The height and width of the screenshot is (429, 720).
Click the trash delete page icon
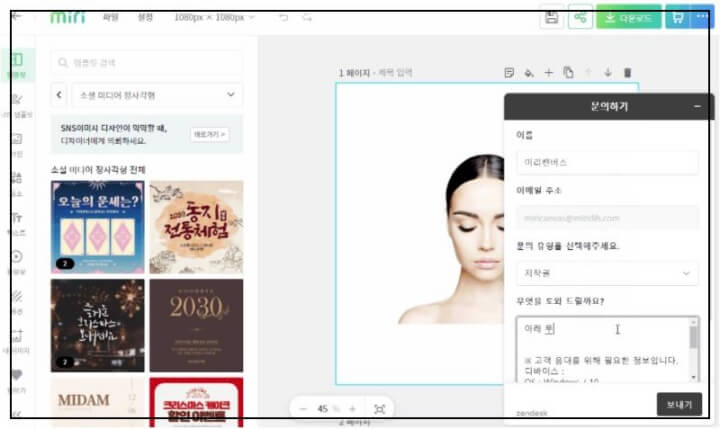[x=627, y=73]
